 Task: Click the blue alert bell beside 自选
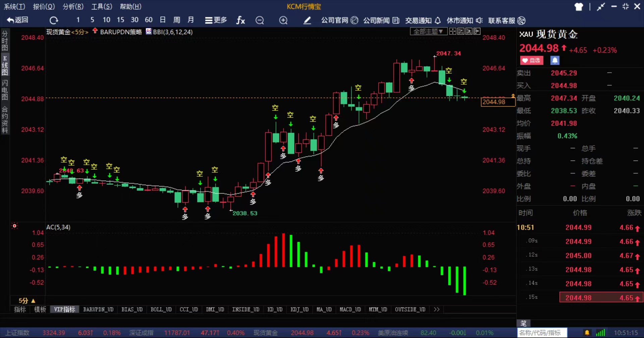pyautogui.click(x=555, y=60)
